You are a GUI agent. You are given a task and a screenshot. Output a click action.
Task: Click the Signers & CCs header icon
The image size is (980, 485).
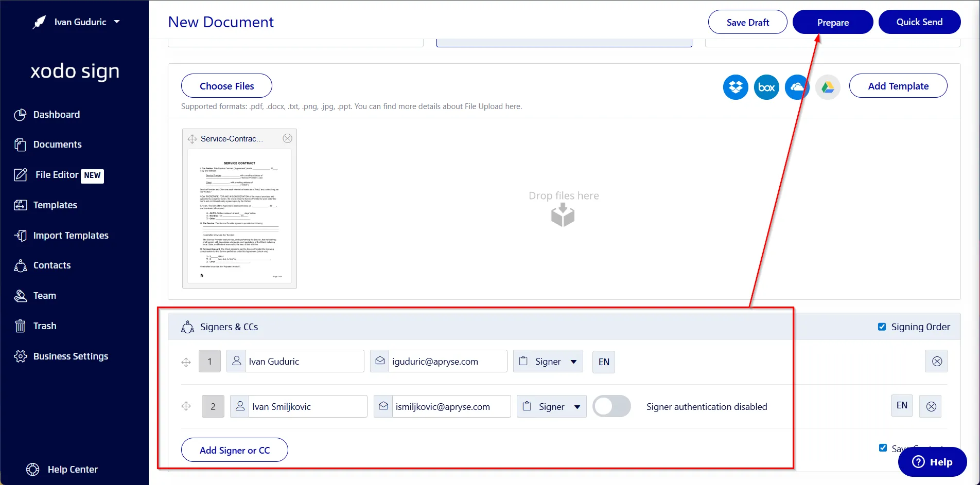point(187,327)
